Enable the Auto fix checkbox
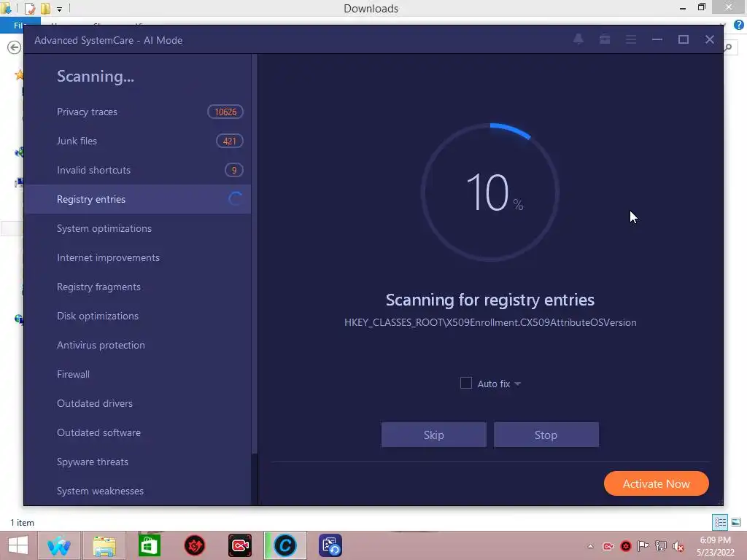This screenshot has height=560, width=747. (466, 383)
